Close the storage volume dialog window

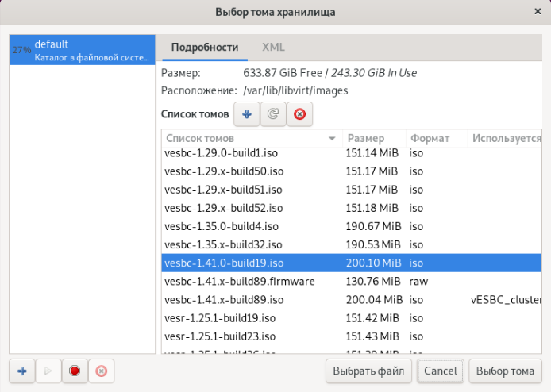[x=538, y=12]
